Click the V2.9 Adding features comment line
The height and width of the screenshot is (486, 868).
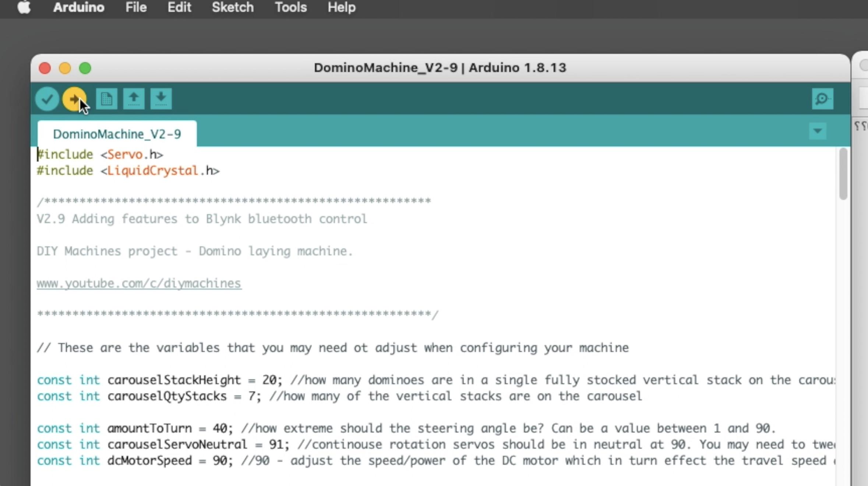202,219
